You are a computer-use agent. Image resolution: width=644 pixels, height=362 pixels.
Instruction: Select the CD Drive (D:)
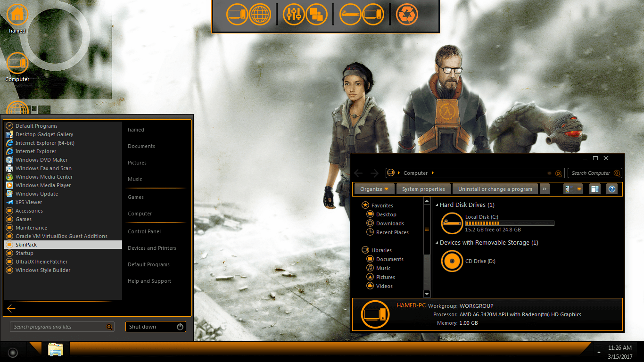click(469, 261)
